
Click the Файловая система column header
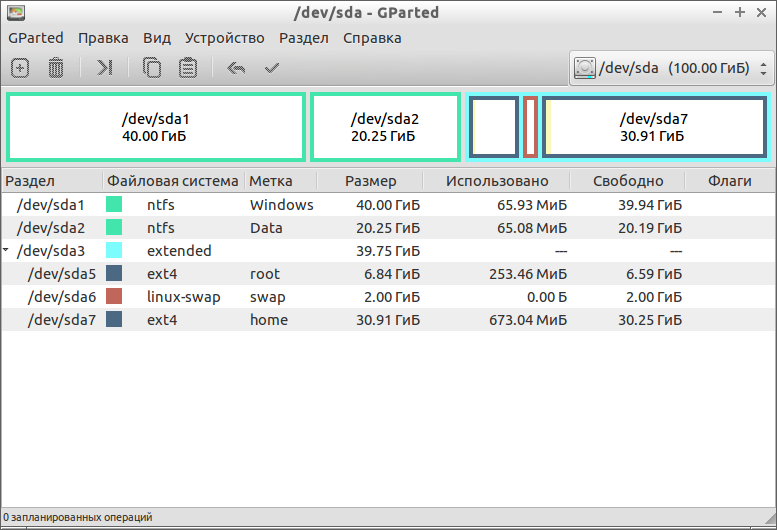pyautogui.click(x=173, y=181)
